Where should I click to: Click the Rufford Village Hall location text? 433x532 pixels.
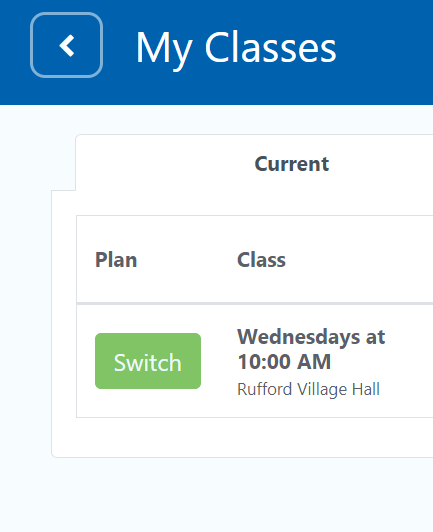pyautogui.click(x=308, y=389)
